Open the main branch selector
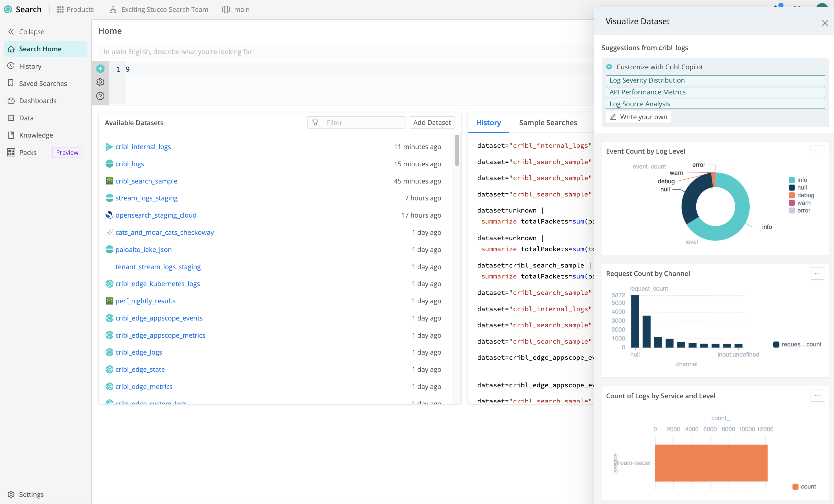 pos(236,10)
